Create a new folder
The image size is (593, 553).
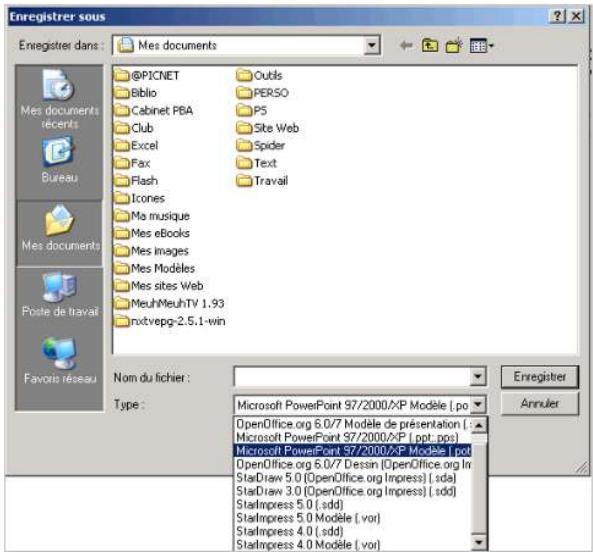click(x=454, y=46)
